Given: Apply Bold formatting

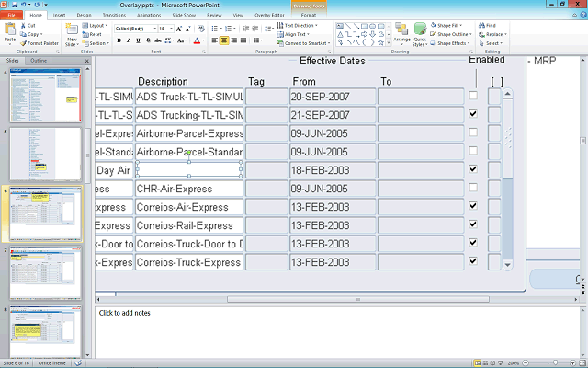Looking at the screenshot, I should click(x=119, y=41).
